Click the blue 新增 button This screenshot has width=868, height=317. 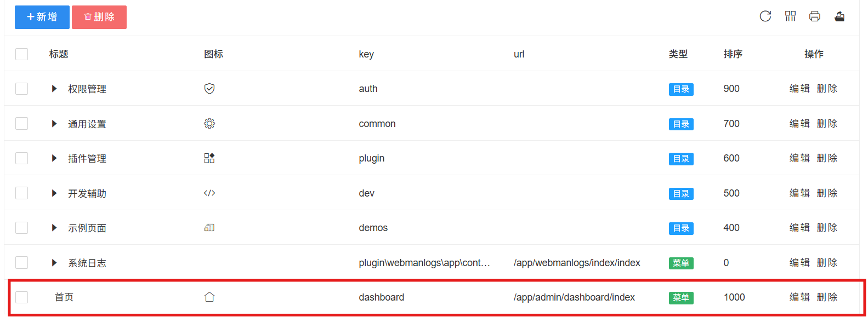[x=42, y=17]
